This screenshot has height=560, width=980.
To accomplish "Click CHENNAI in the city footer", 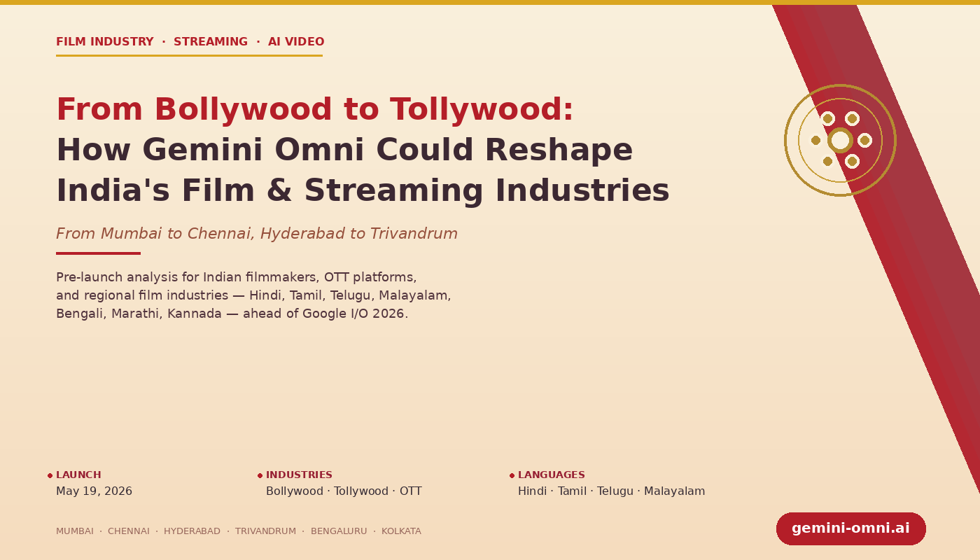I will [129, 531].
